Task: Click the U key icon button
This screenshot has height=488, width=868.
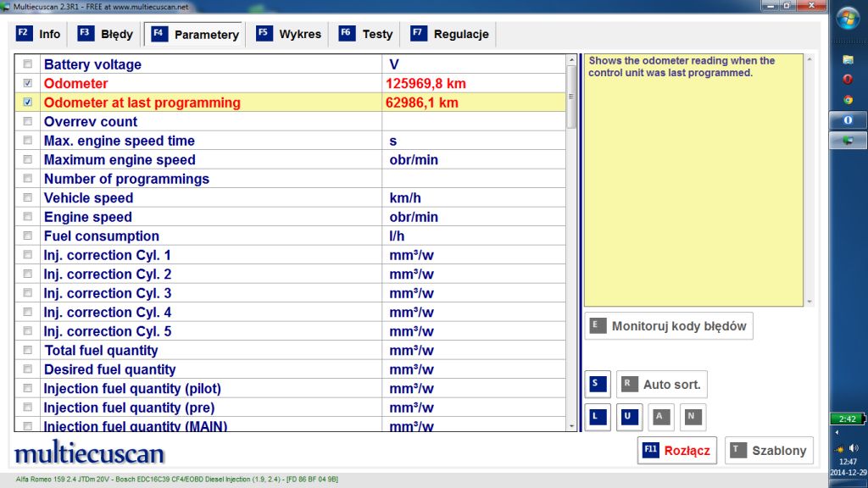Action: pos(630,417)
